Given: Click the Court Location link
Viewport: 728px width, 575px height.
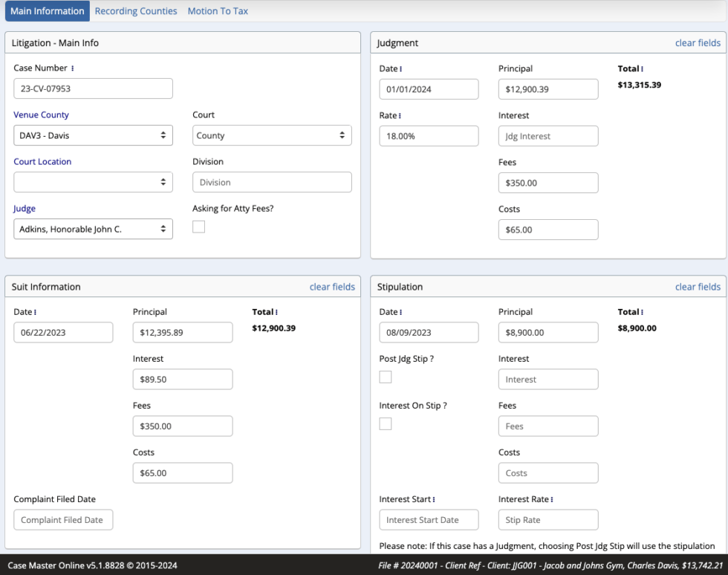Looking at the screenshot, I should [x=42, y=161].
